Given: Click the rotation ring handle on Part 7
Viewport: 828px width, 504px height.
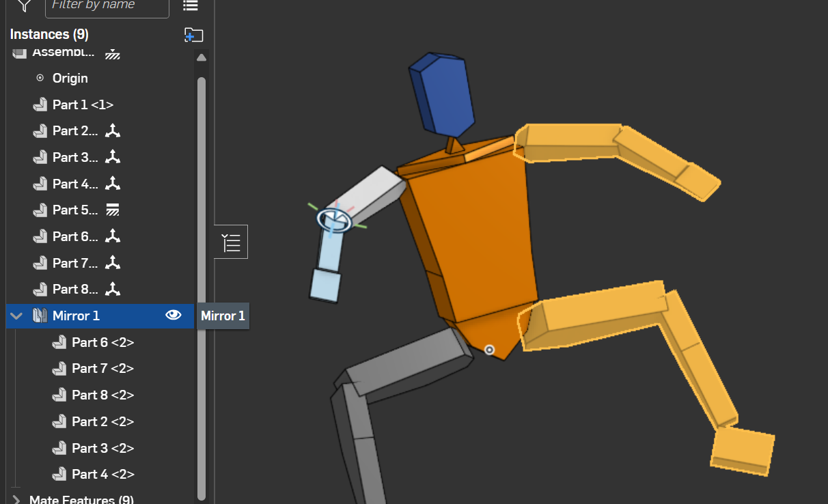Looking at the screenshot, I should click(334, 220).
